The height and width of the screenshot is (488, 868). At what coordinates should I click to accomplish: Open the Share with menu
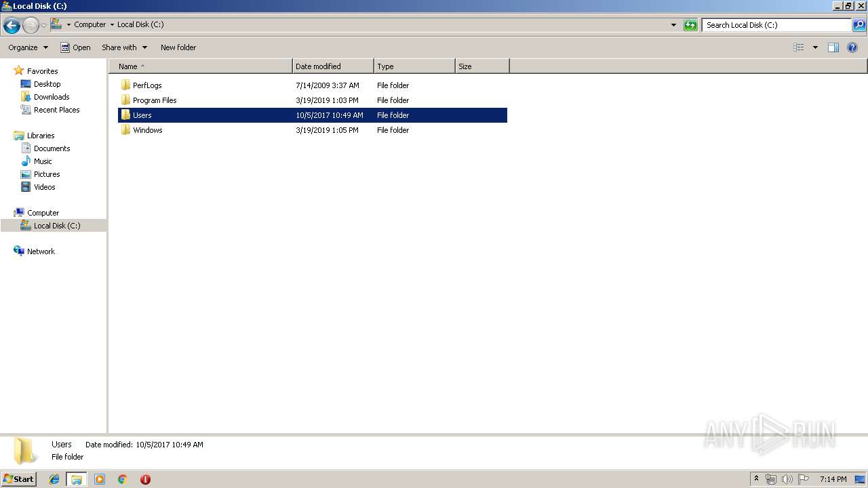click(124, 47)
